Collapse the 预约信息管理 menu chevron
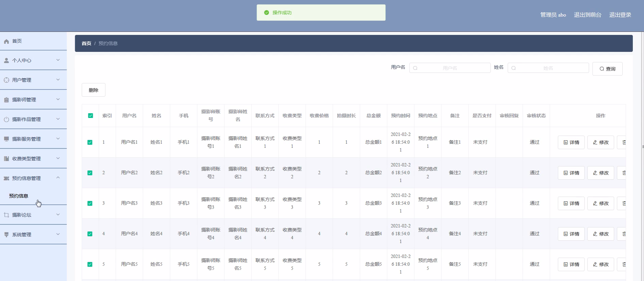The width and height of the screenshot is (644, 281). [x=58, y=178]
